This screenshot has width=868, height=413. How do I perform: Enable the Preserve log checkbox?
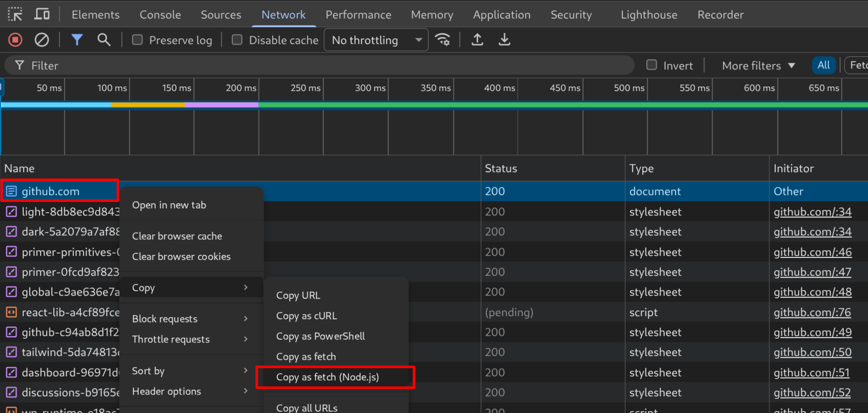[x=137, y=40]
